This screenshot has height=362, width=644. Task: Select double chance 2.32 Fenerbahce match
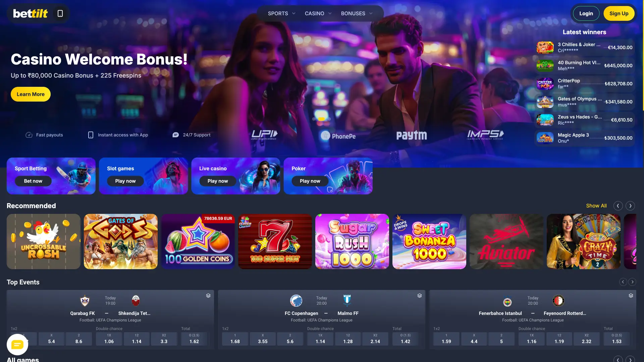pos(587,339)
